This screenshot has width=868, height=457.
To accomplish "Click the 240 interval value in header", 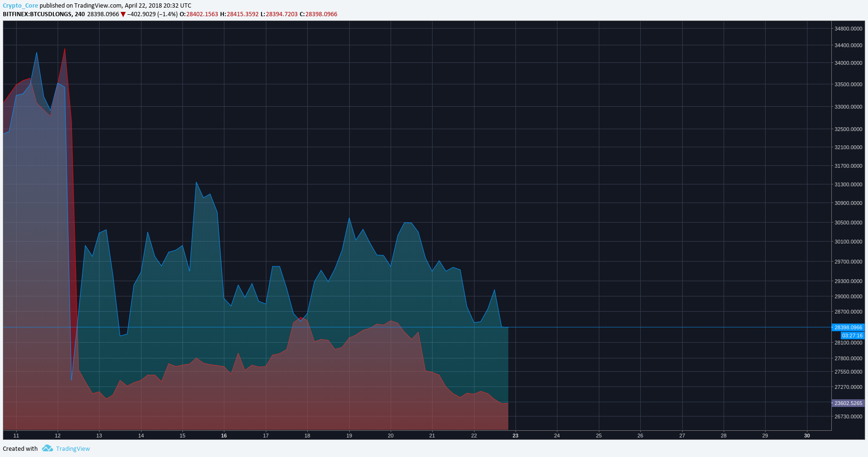I will click(x=80, y=14).
